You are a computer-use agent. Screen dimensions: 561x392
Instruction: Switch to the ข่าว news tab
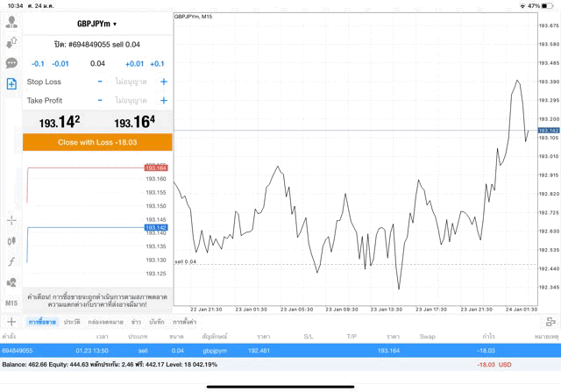[x=136, y=322]
